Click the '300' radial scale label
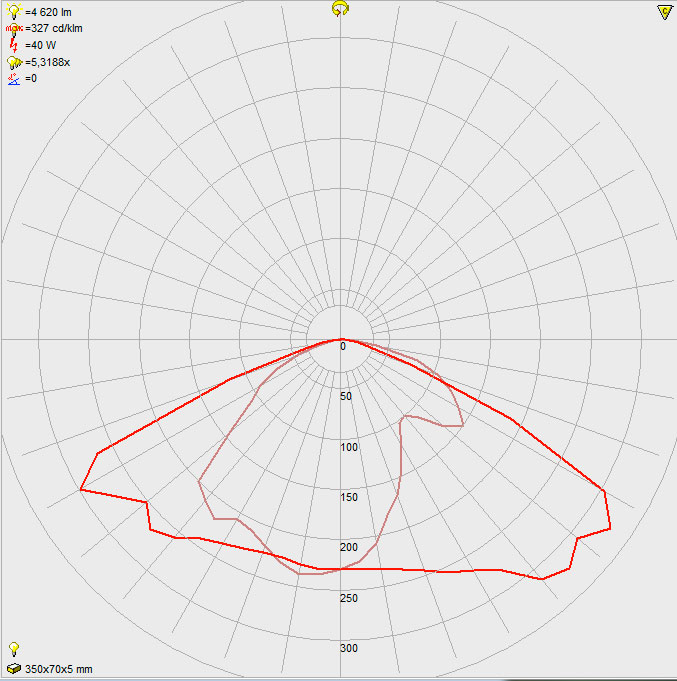Image resolution: width=677 pixels, height=681 pixels. 349,648
